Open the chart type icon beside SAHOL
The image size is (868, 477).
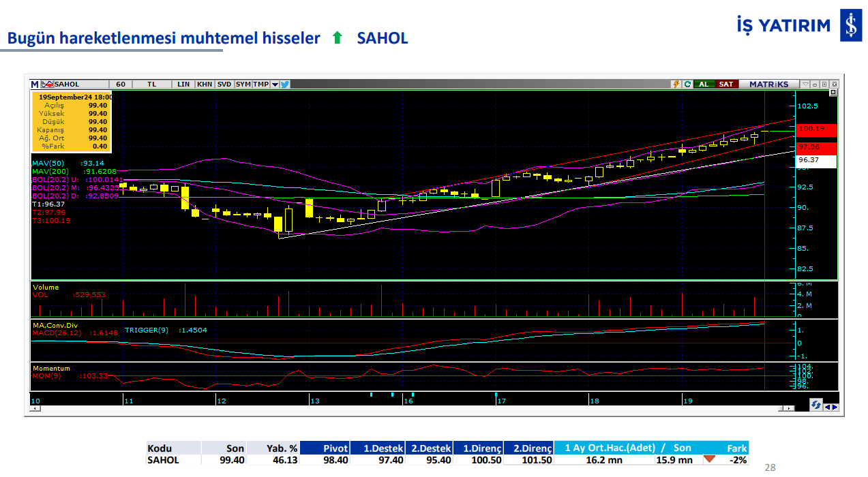[47, 84]
